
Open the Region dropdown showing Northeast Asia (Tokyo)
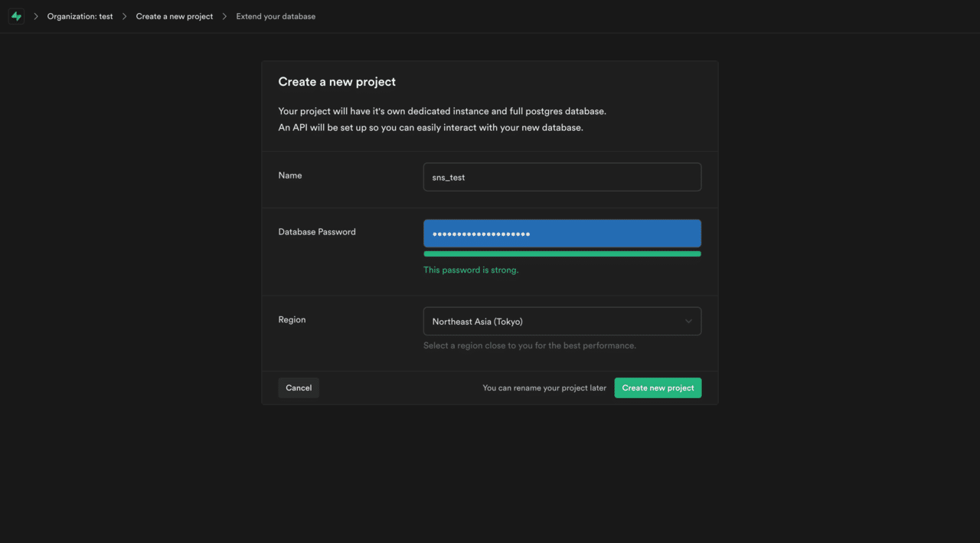click(x=551, y=322)
